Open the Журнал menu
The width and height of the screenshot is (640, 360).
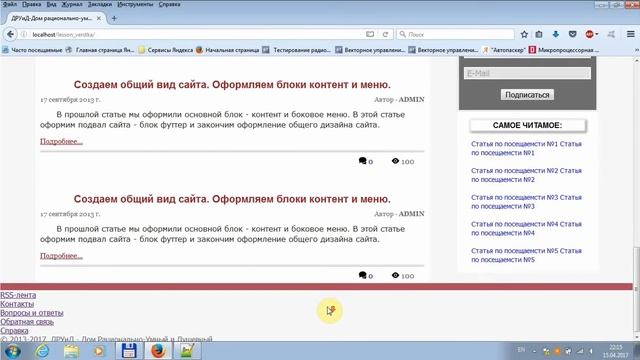[x=72, y=4]
